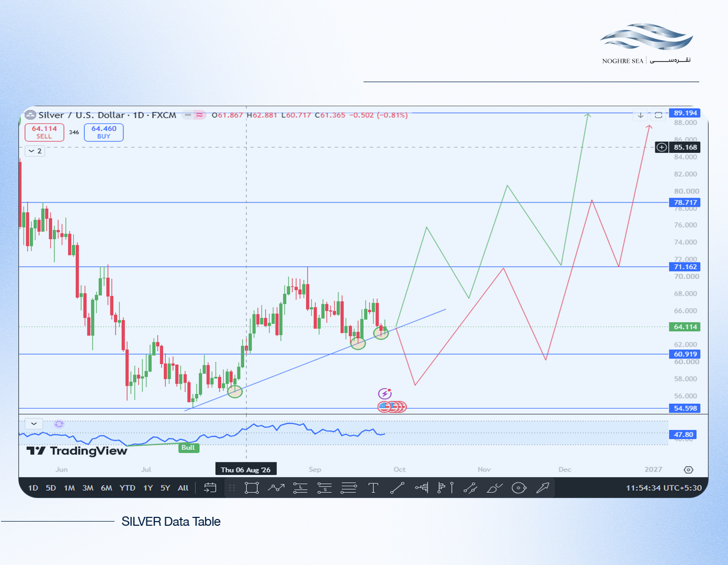Expand the indicators list showing 2
728x565 pixels.
click(x=35, y=151)
